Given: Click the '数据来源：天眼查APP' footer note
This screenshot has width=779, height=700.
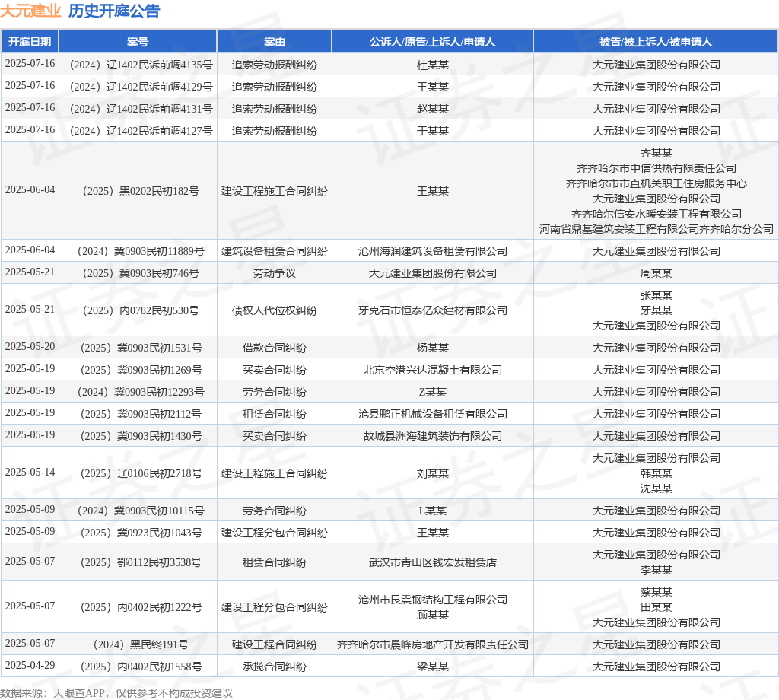Looking at the screenshot, I should 52,693.
